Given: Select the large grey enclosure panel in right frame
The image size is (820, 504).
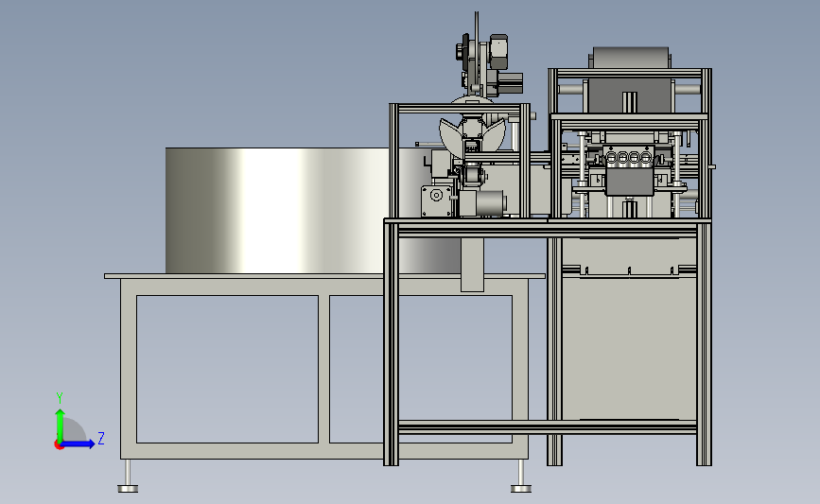Looking at the screenshot, I should (x=629, y=348).
